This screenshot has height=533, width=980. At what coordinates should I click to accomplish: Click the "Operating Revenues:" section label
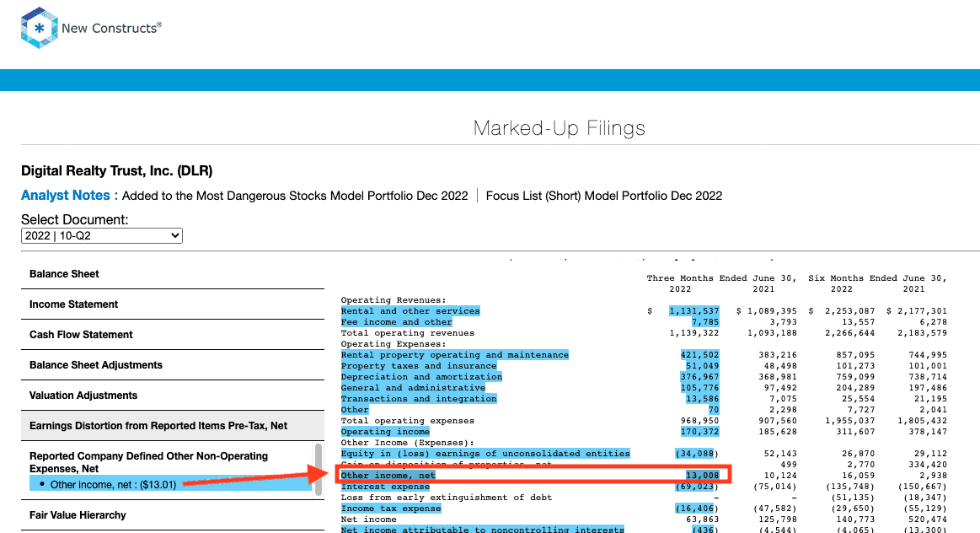pyautogui.click(x=394, y=300)
